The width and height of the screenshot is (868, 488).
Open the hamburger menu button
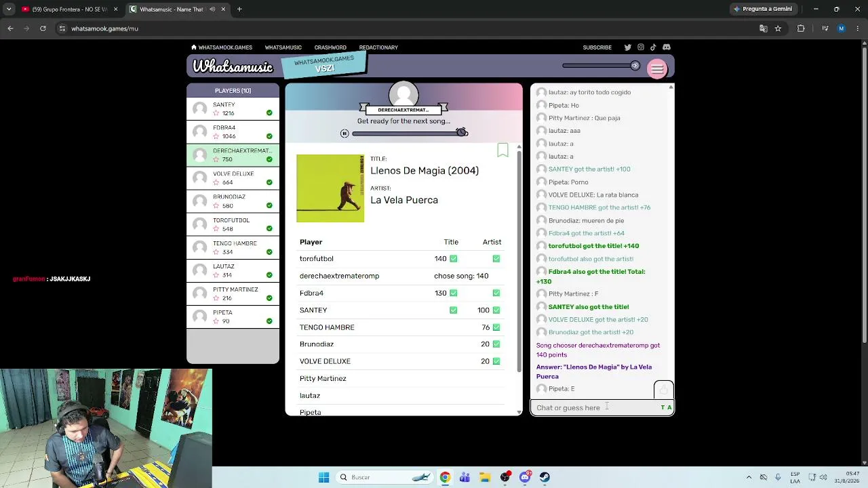pyautogui.click(x=657, y=68)
